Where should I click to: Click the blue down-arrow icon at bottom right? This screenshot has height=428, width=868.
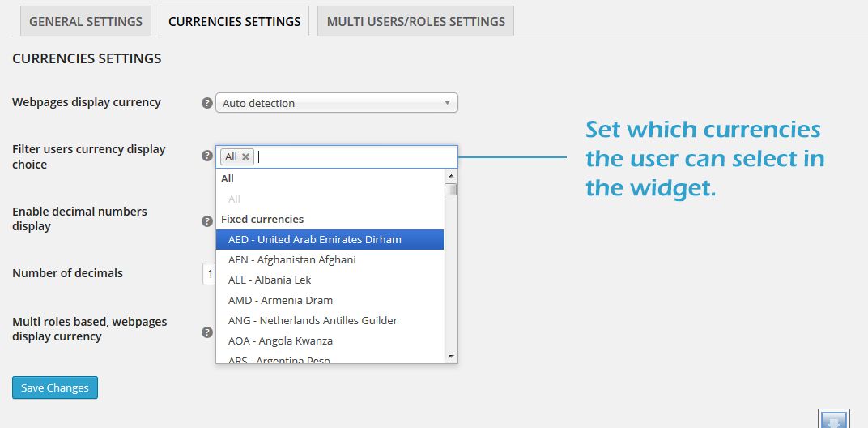click(833, 419)
